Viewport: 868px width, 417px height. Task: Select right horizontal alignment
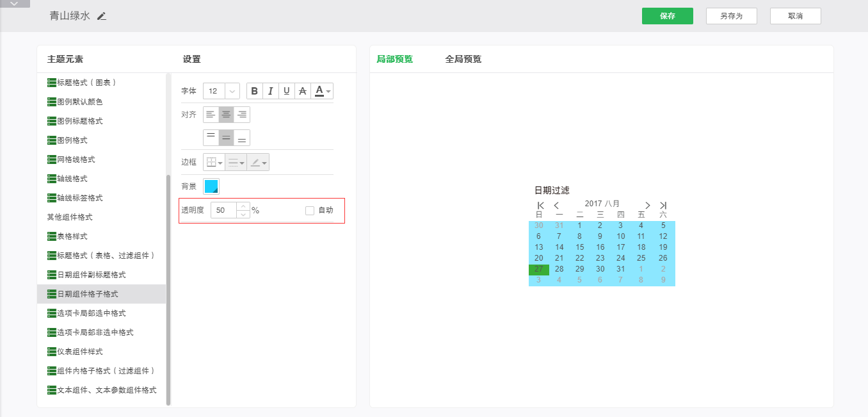242,115
